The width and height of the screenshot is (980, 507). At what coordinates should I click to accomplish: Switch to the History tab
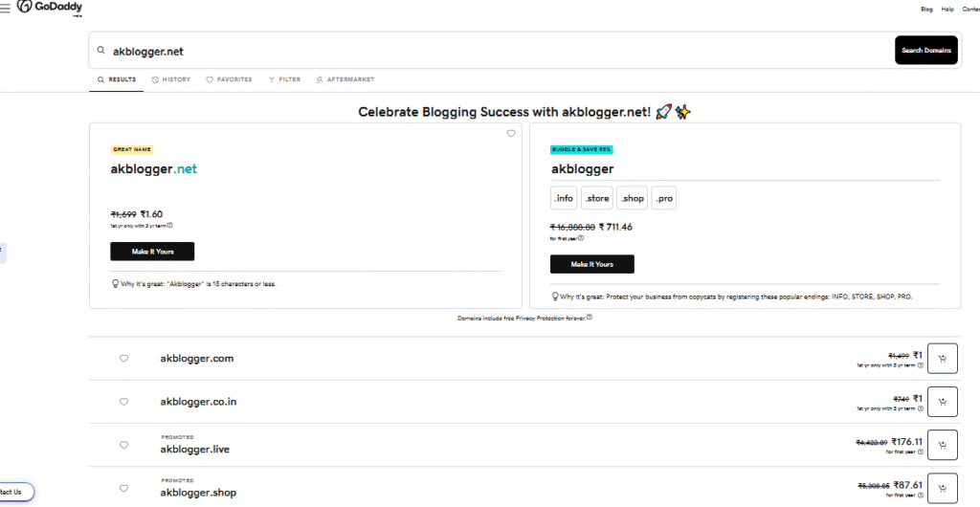coord(171,80)
